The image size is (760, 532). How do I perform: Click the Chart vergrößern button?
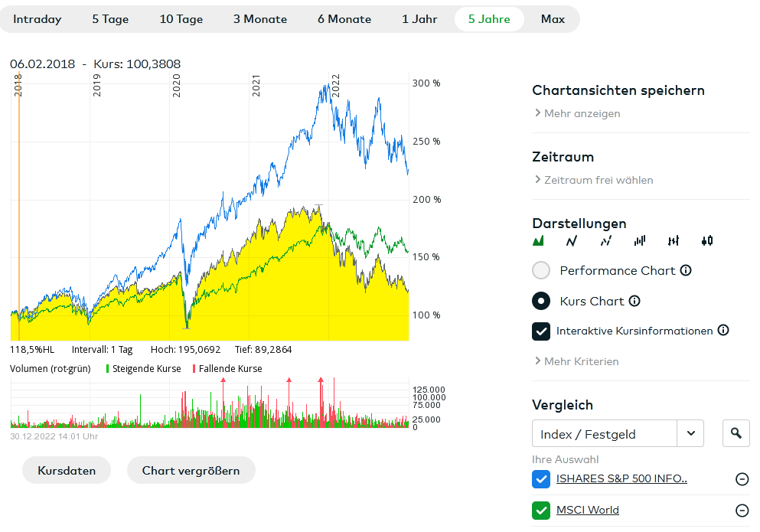click(x=191, y=471)
